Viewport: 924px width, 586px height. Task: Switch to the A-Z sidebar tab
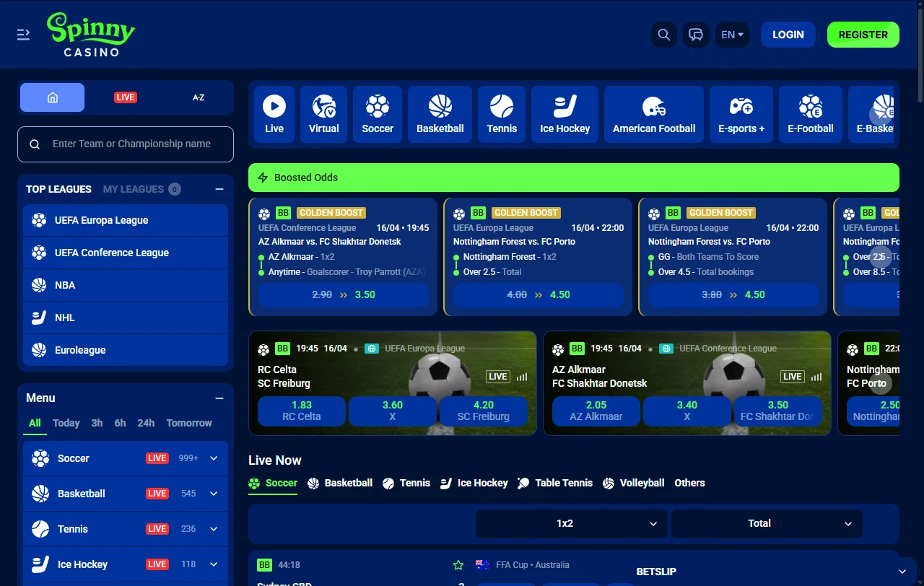click(x=199, y=97)
